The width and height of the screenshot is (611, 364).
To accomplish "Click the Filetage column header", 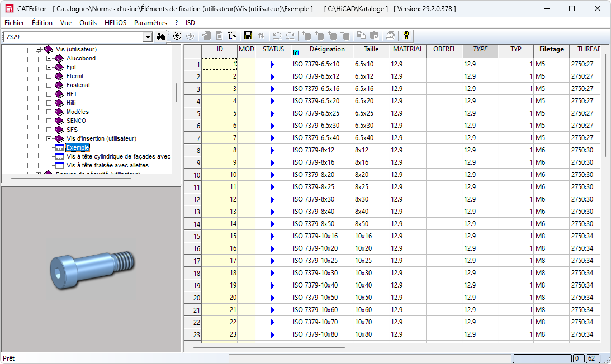I will point(551,49).
